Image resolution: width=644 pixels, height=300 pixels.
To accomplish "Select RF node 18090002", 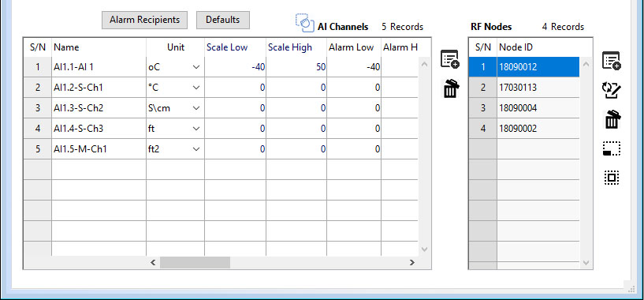I will point(538,129).
